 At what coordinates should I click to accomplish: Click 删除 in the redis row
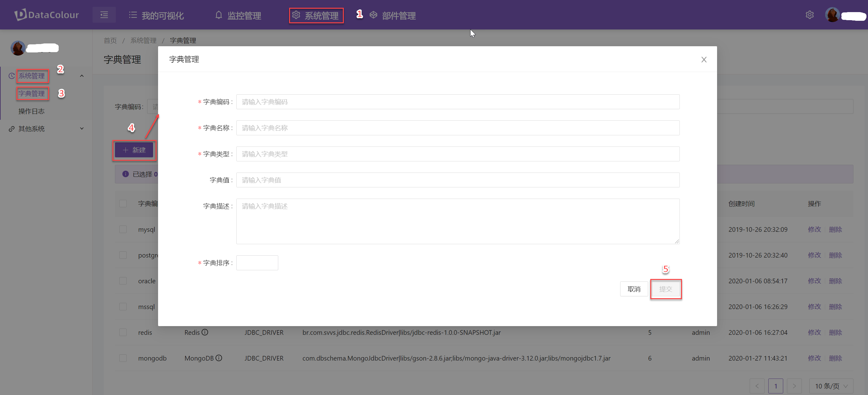tap(835, 332)
